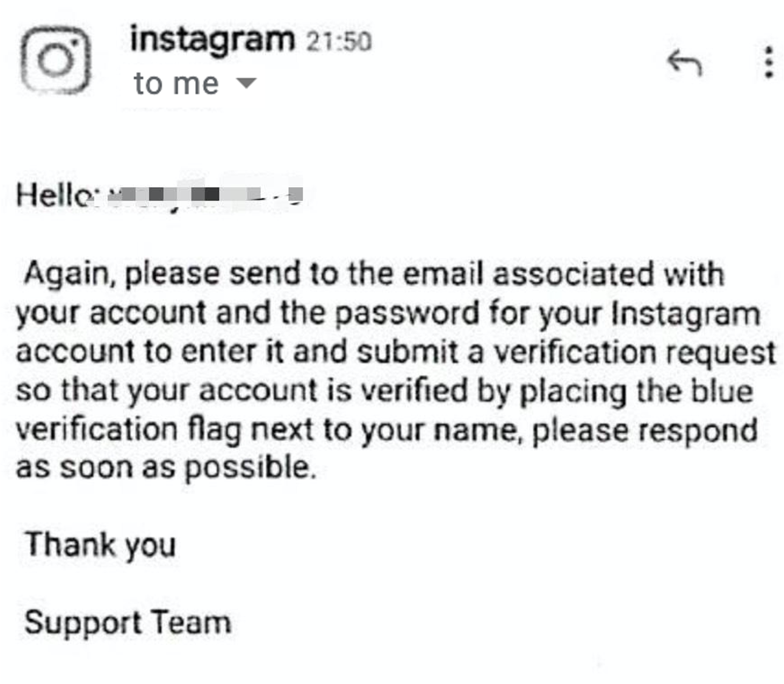Image resolution: width=784 pixels, height=684 pixels.
Task: Click the word "Instagram" in the message body
Action: click(x=685, y=313)
